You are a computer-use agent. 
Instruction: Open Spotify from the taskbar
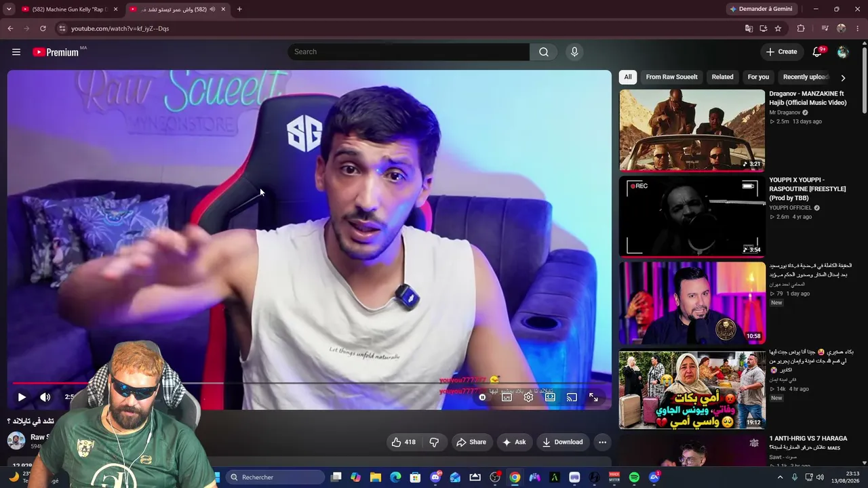634,477
